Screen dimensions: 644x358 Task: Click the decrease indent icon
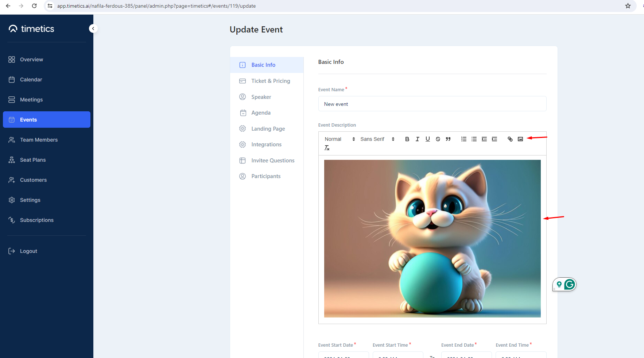[484, 139]
